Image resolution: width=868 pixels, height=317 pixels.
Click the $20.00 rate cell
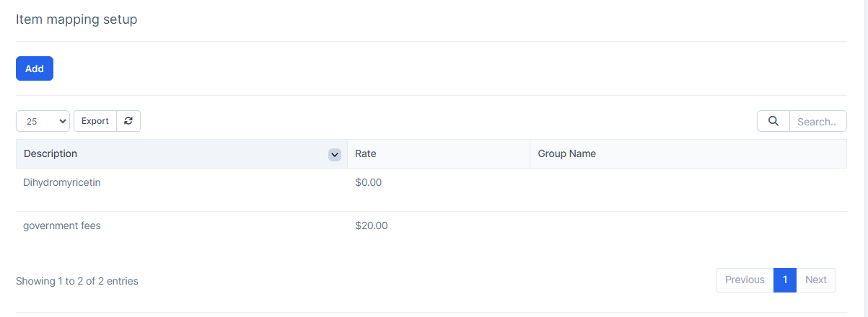coord(372,226)
